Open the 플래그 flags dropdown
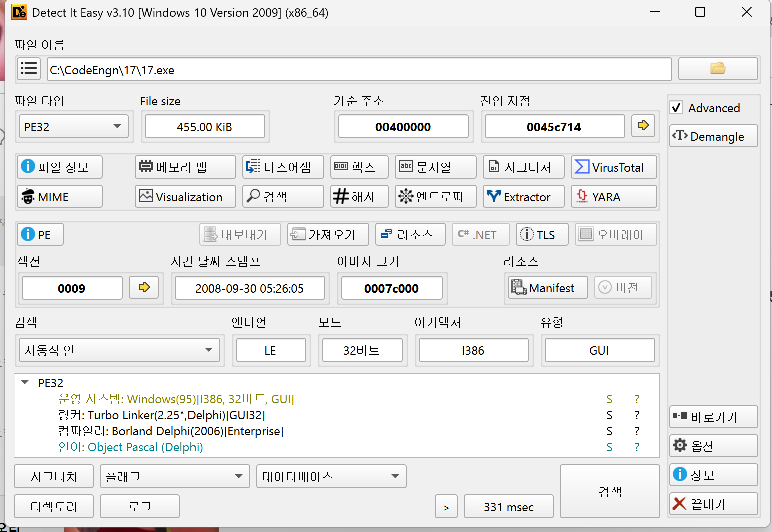 coord(174,476)
